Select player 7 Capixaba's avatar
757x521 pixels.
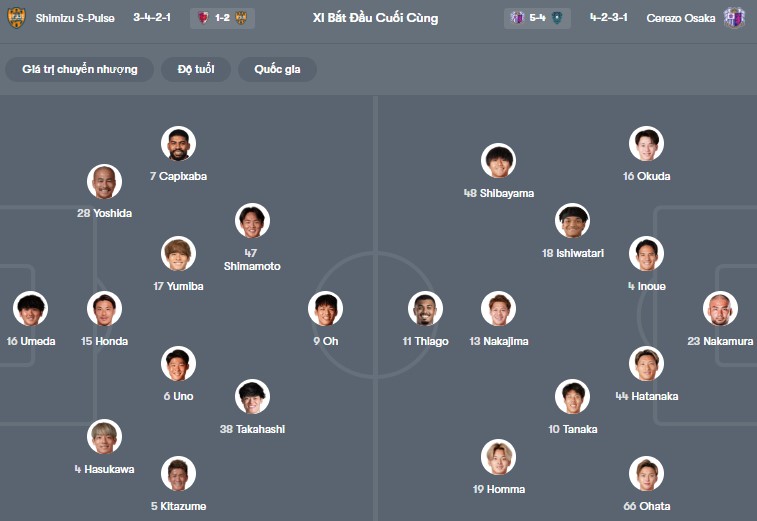179,143
